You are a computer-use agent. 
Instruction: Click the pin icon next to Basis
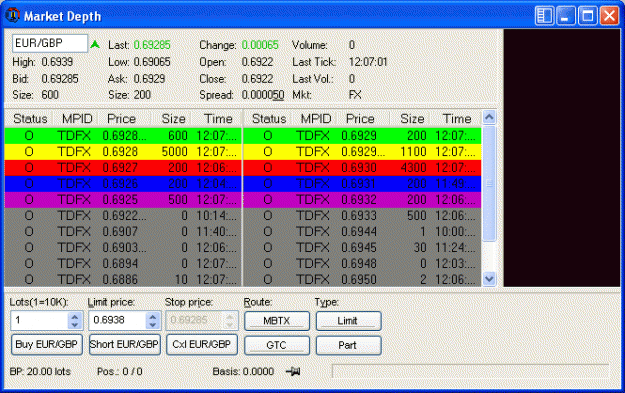293,371
